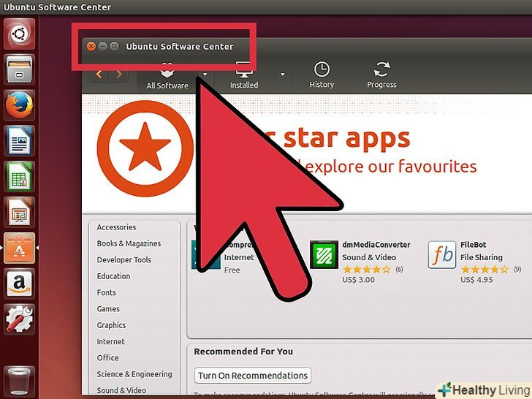532x399 pixels.
Task: Click the Recommended For You heading
Action: click(x=243, y=351)
